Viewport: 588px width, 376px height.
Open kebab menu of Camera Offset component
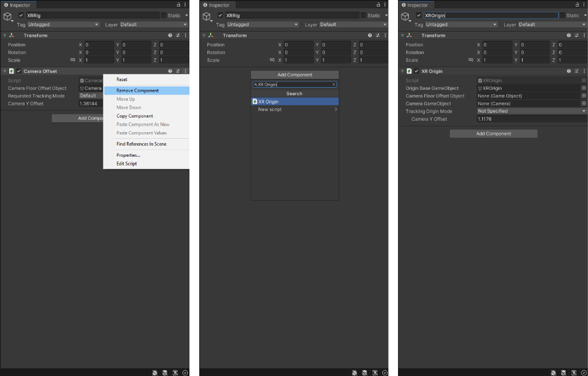(x=186, y=71)
